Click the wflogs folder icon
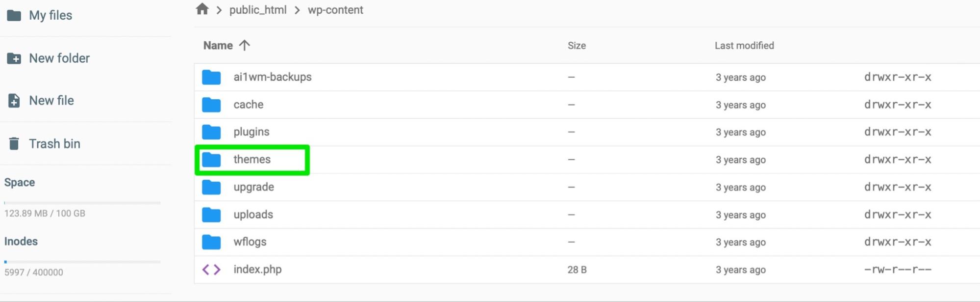Image resolution: width=980 pixels, height=302 pixels. tap(211, 242)
